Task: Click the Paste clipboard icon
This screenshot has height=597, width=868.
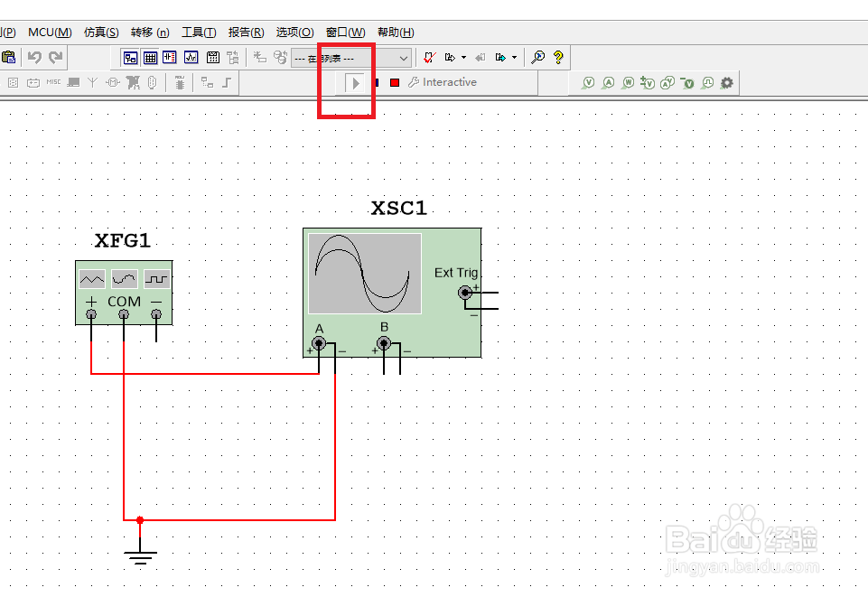Action: tap(8, 57)
